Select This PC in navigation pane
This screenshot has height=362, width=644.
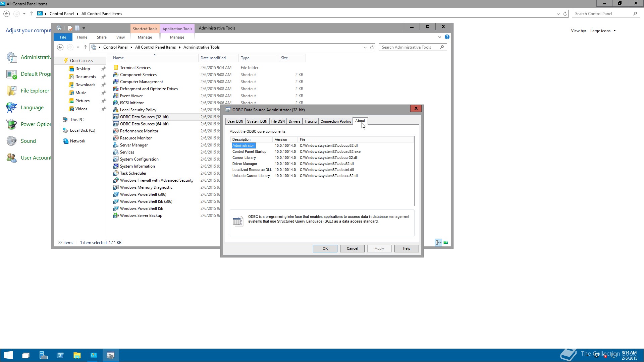(x=76, y=120)
